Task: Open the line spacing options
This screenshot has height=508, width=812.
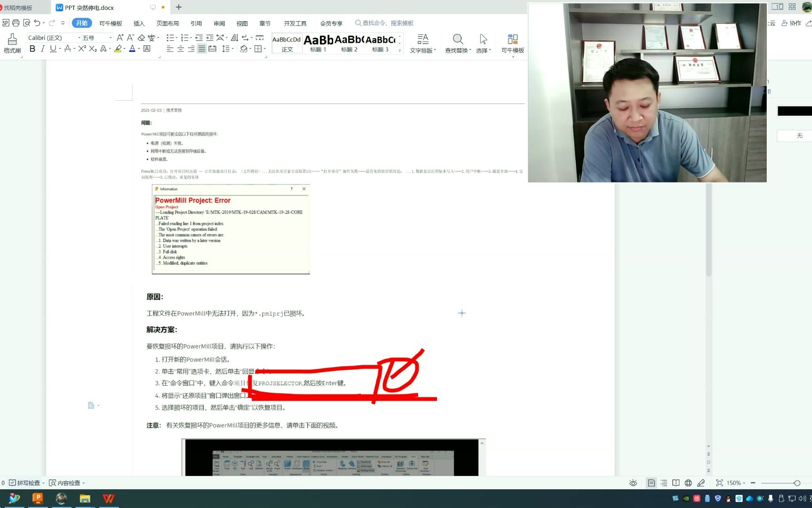Action: pyautogui.click(x=227, y=49)
